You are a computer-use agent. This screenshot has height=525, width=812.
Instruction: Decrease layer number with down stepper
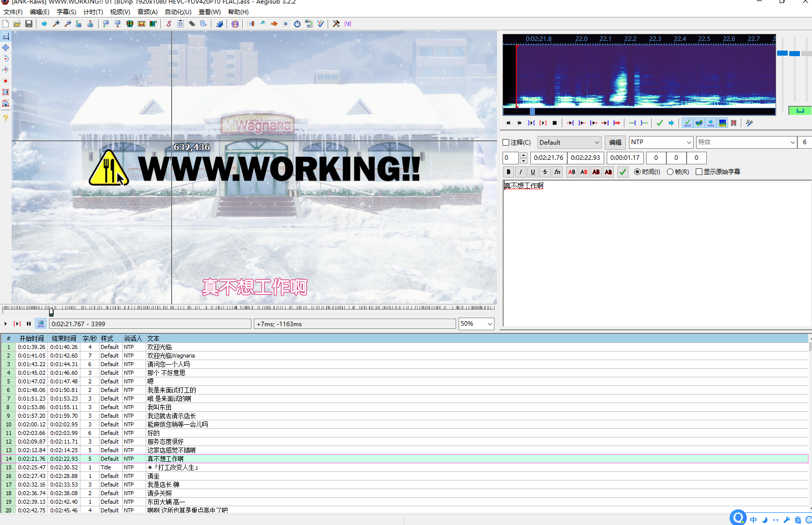(523, 161)
